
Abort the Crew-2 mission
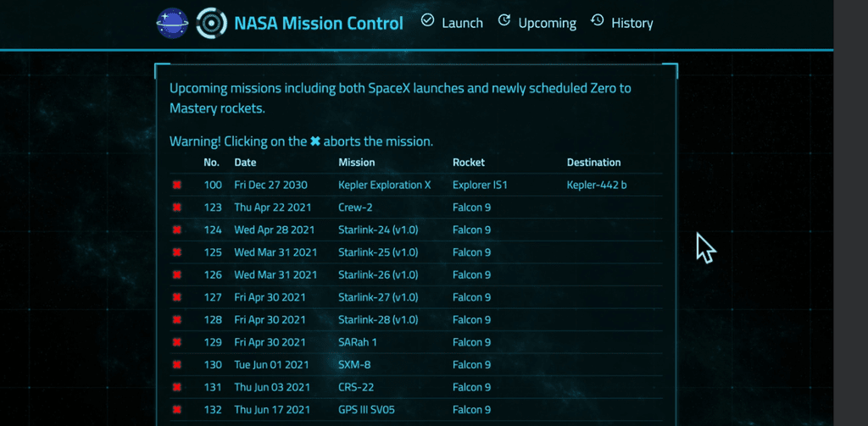pos(176,207)
